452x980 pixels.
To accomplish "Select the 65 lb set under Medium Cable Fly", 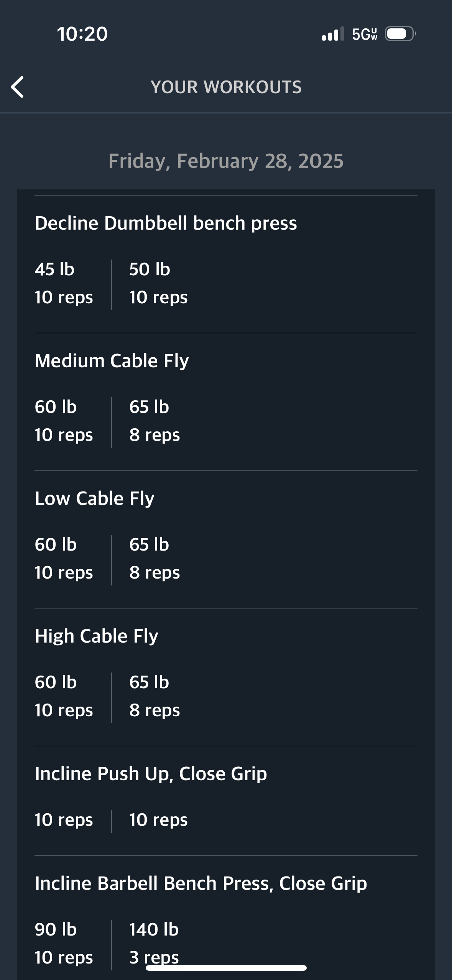I will 155,421.
